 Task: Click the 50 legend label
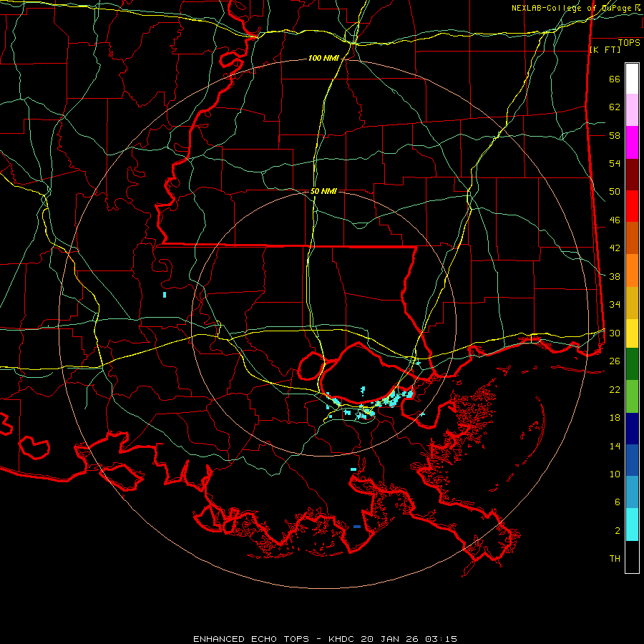pyautogui.click(x=615, y=191)
